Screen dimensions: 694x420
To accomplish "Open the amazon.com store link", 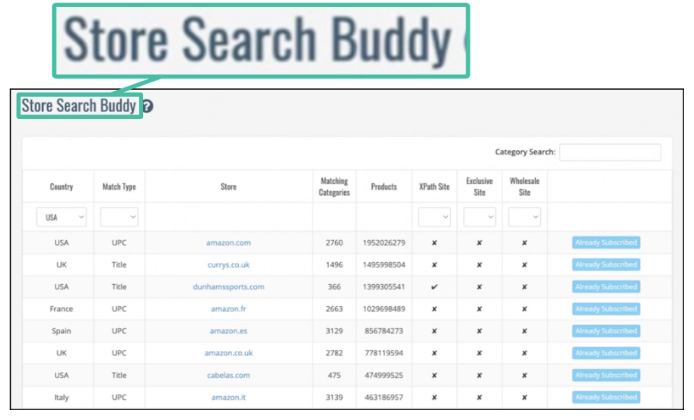I will (228, 243).
